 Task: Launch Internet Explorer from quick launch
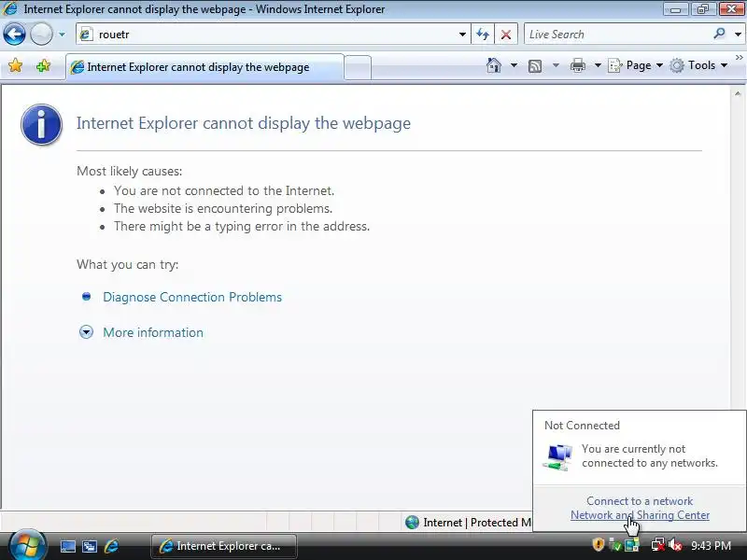click(x=112, y=546)
